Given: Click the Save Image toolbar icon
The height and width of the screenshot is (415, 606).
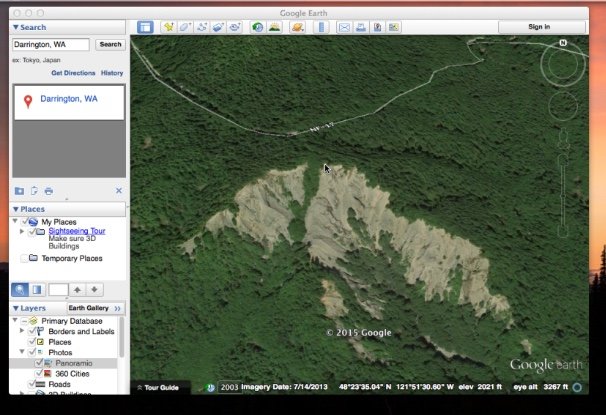Looking at the screenshot, I should [x=377, y=27].
